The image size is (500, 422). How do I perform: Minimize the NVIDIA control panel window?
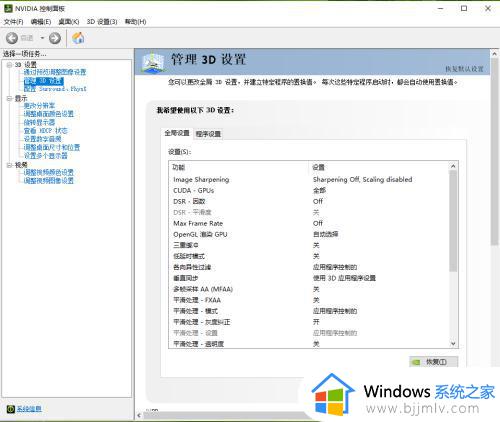coord(441,9)
